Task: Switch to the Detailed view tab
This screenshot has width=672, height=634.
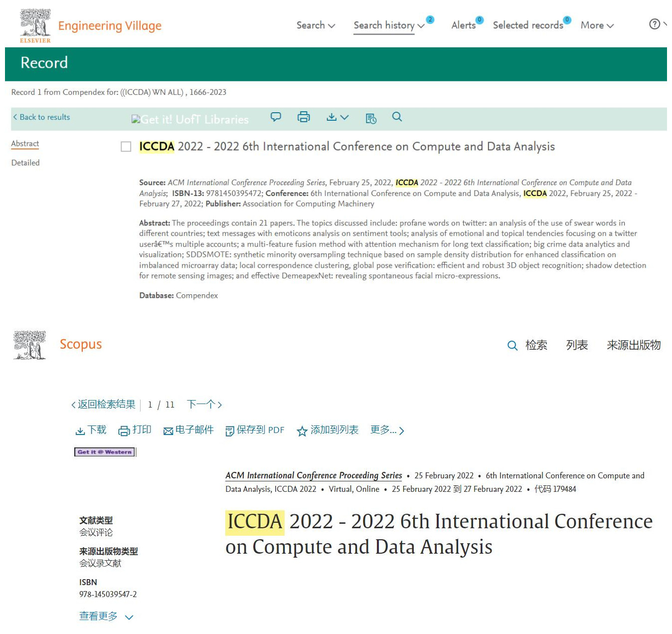Action: click(25, 163)
